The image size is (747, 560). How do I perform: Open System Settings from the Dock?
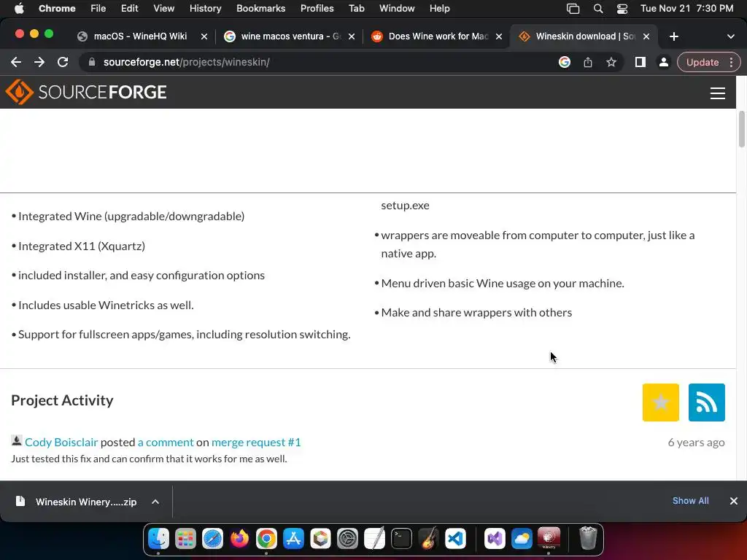click(x=347, y=539)
